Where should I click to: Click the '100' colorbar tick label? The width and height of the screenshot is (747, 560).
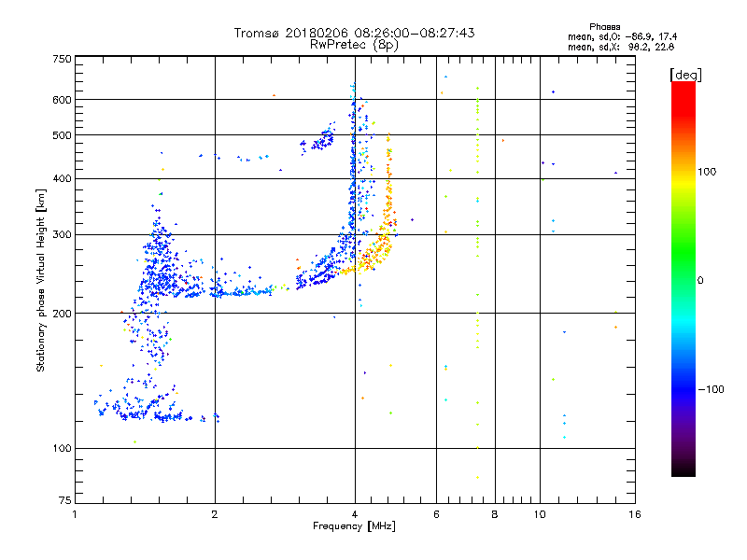click(x=707, y=172)
